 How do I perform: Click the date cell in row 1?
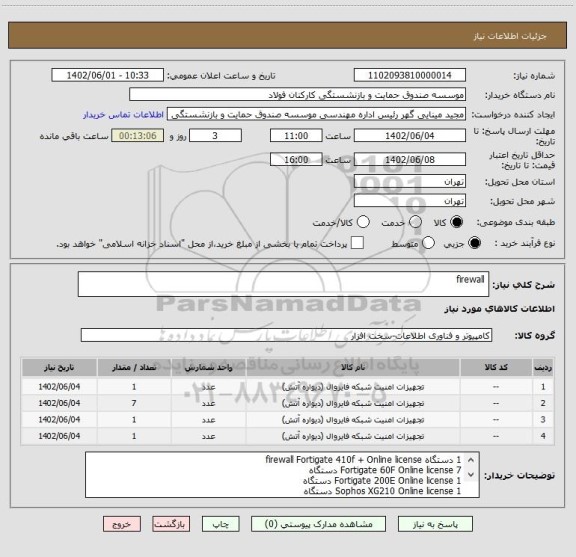59,387
